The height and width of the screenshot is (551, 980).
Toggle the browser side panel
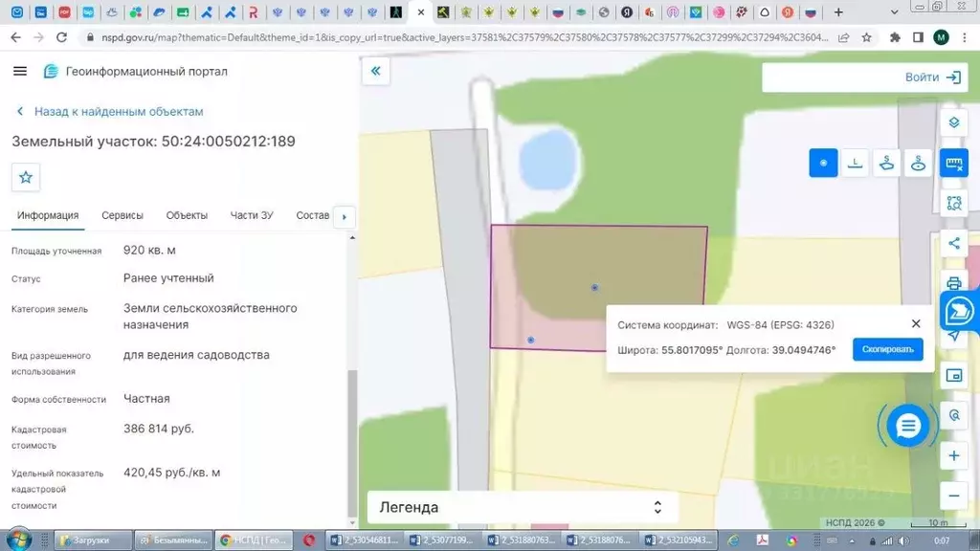click(x=918, y=37)
